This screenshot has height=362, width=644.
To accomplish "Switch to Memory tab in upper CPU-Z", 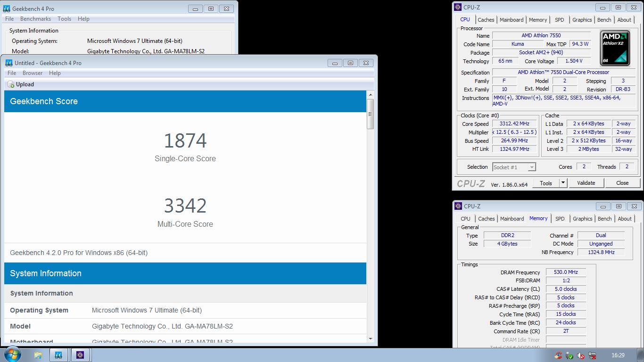I will (x=538, y=20).
